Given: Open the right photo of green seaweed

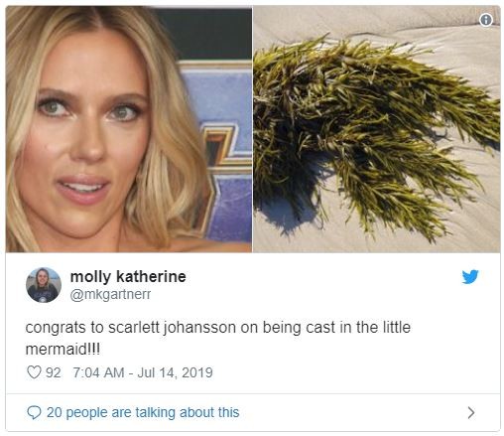Looking at the screenshot, I should tap(377, 129).
